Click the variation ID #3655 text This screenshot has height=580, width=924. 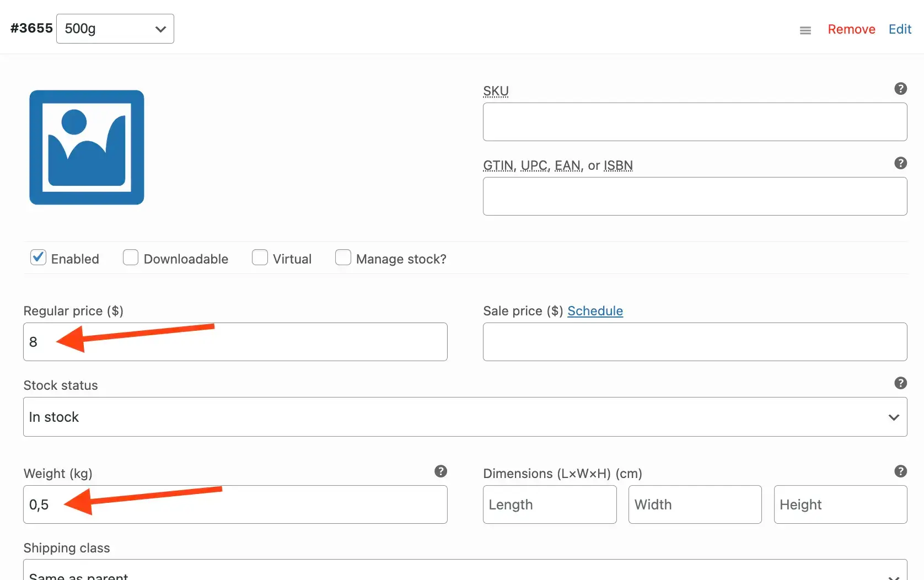click(x=31, y=28)
